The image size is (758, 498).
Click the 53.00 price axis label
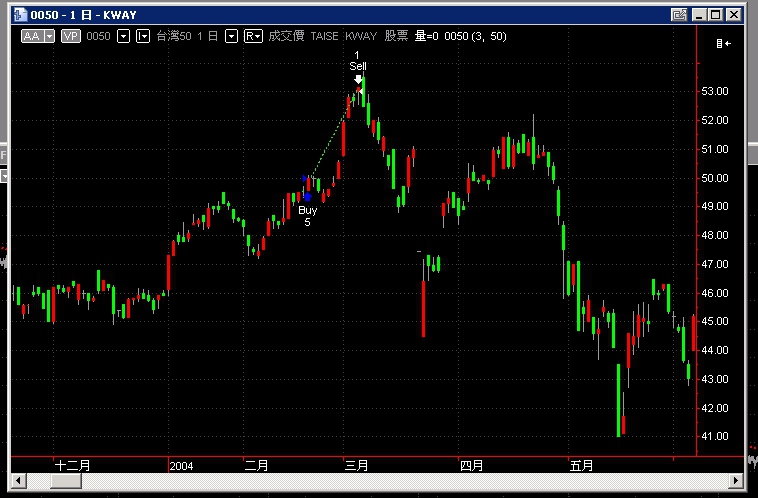pyautogui.click(x=715, y=91)
